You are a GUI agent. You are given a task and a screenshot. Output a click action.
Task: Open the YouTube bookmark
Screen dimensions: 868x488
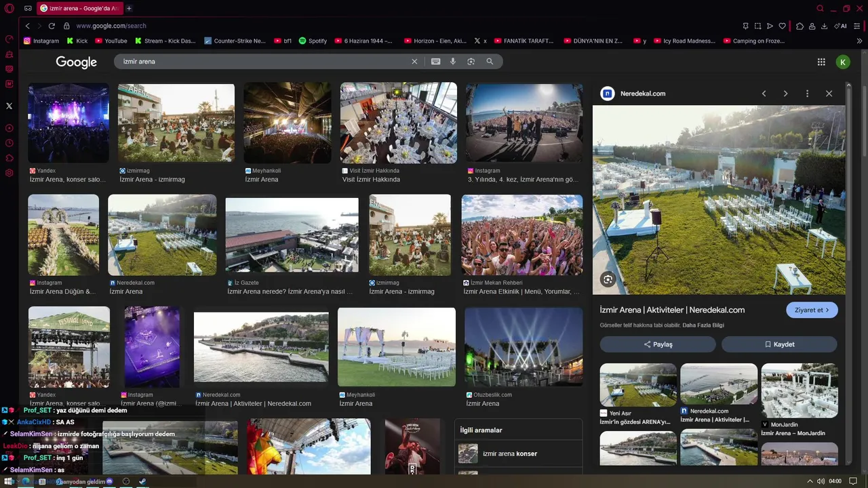(111, 41)
